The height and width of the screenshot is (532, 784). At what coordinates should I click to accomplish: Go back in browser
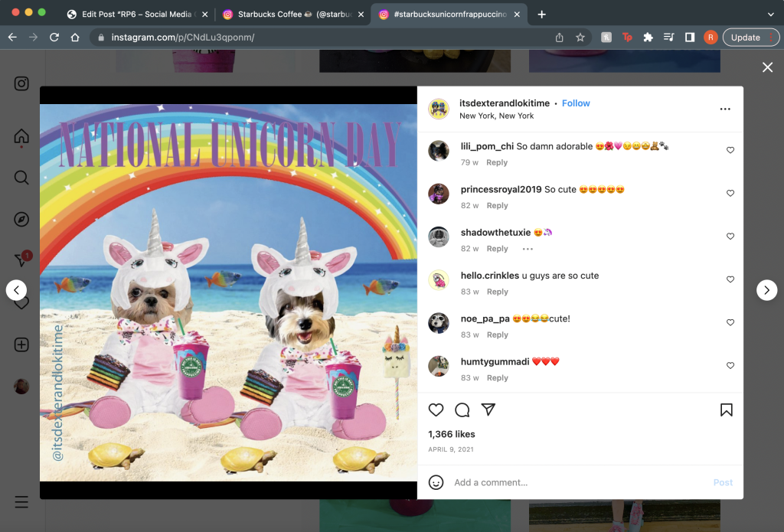pyautogui.click(x=12, y=37)
